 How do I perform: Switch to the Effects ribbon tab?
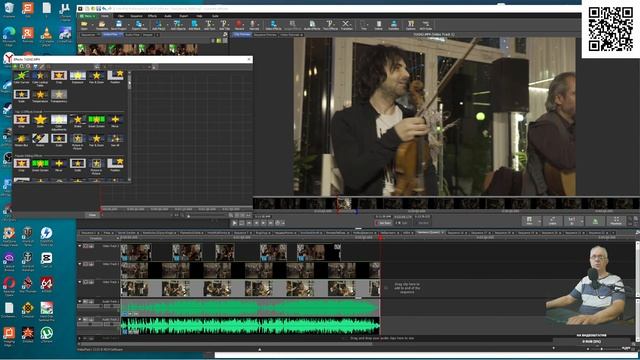click(152, 16)
